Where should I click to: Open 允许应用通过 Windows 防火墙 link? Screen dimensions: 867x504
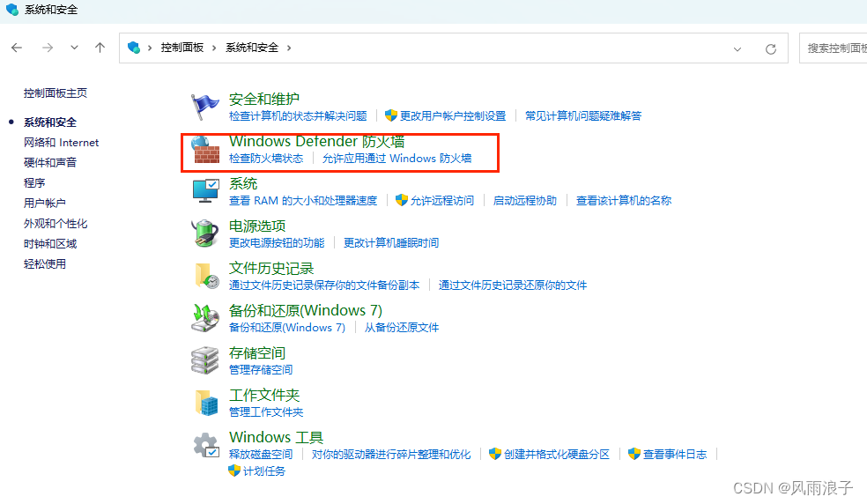coord(397,159)
